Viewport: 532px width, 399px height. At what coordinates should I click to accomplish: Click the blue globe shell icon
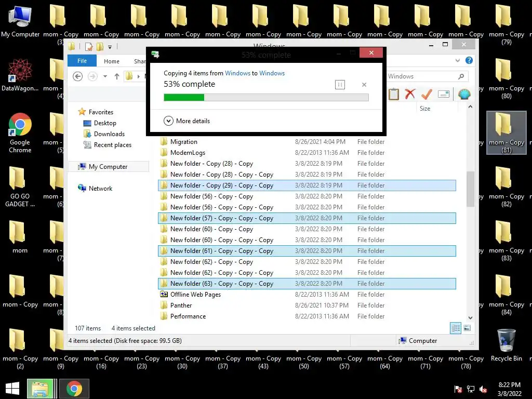pos(464,94)
